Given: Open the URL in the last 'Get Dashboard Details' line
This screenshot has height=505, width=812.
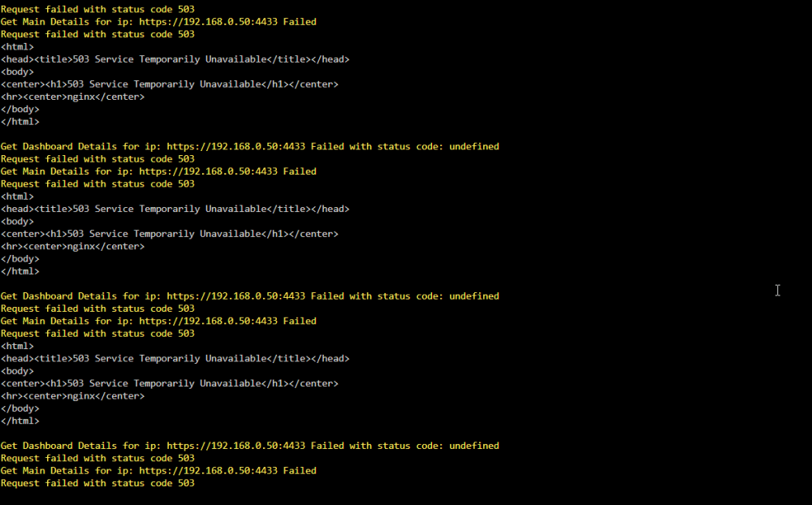Looking at the screenshot, I should point(235,446).
